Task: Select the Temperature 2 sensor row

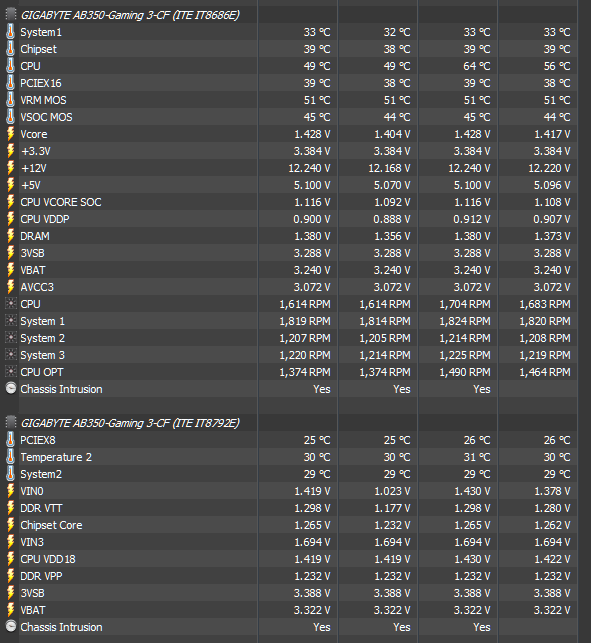Action: coord(291,457)
